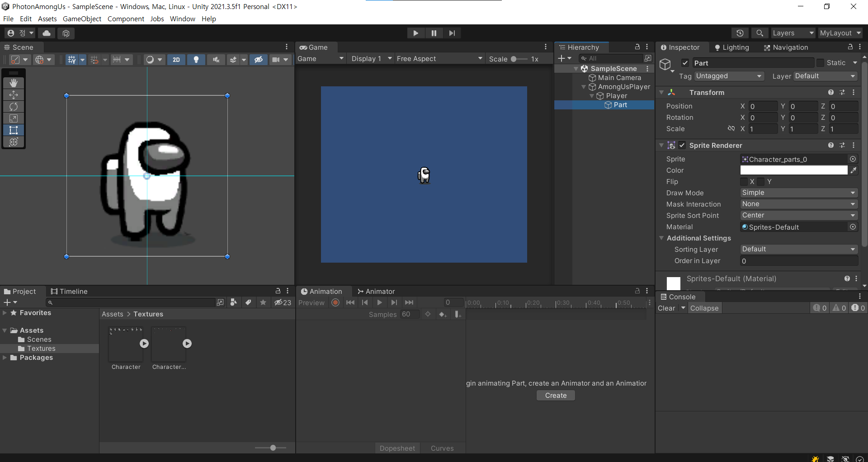
Task: Select the Move tool in Scene toolbar
Action: tap(14, 94)
